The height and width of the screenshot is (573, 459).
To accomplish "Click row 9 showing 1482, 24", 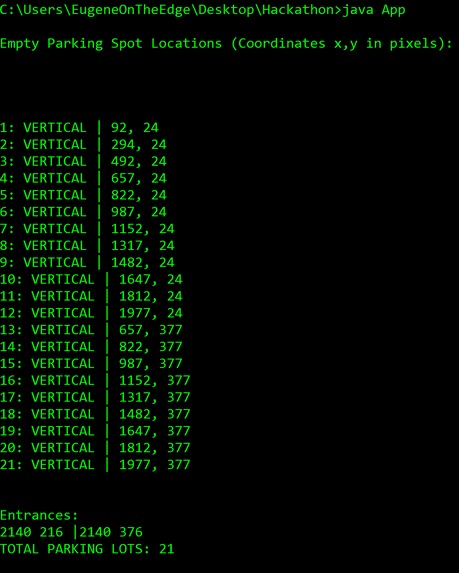I will point(87,262).
